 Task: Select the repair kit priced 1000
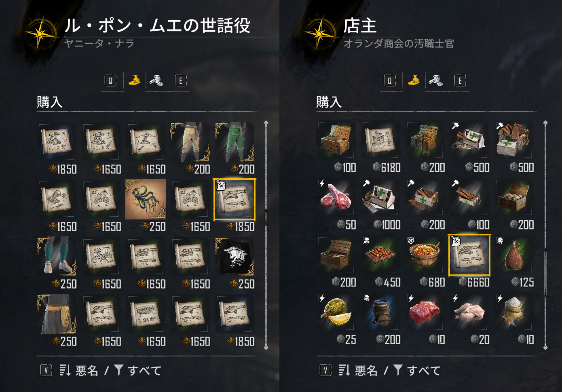click(380, 198)
